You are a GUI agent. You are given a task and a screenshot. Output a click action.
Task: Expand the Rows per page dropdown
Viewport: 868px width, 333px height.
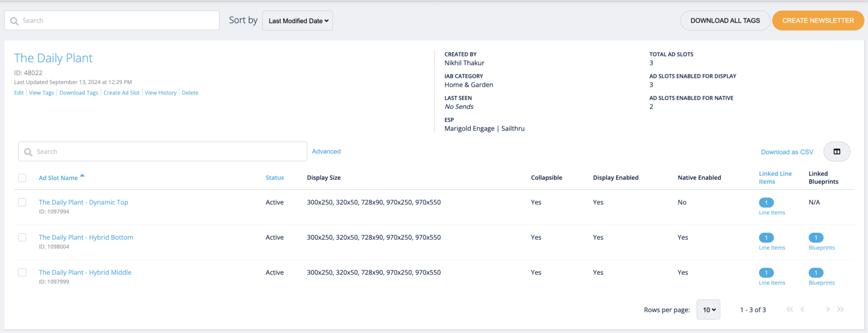pos(708,310)
